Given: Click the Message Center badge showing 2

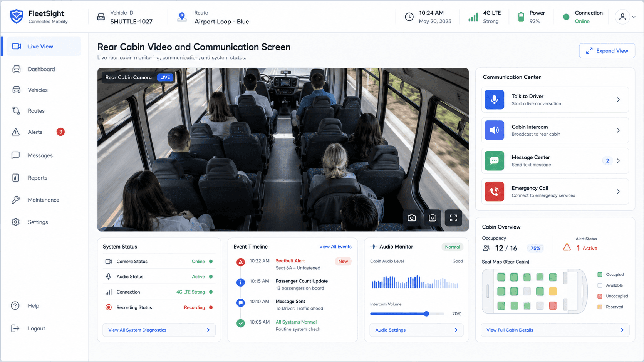Looking at the screenshot, I should click(x=607, y=161).
